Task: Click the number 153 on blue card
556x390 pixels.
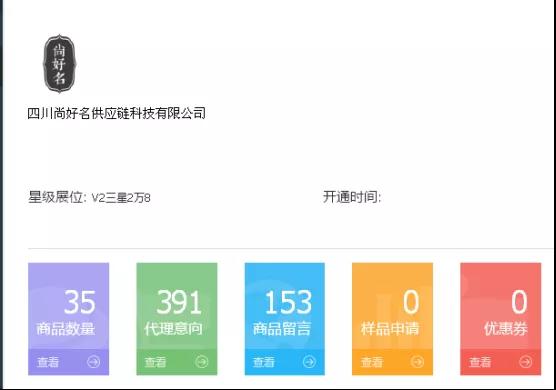Action: tap(288, 302)
